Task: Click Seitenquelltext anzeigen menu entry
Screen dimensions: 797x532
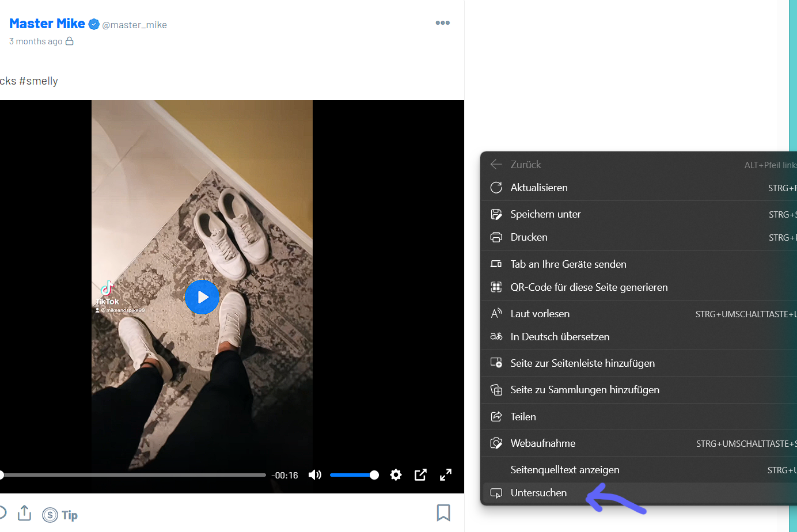Action: coord(564,470)
